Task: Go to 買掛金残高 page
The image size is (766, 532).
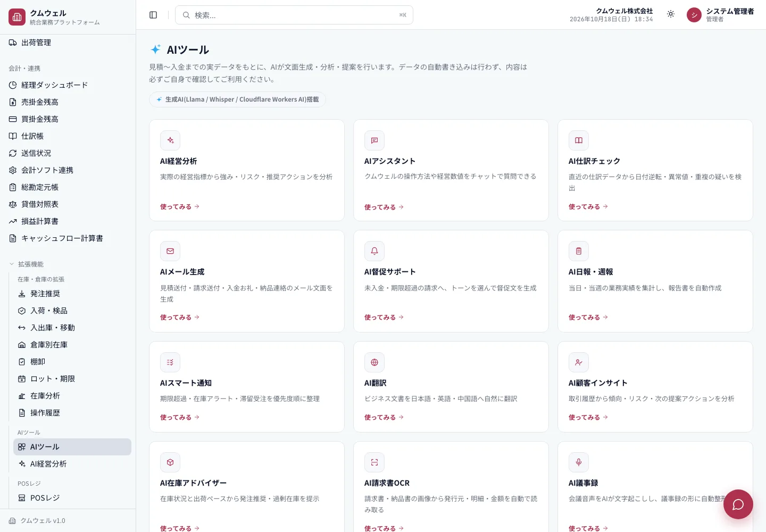Action: tap(68, 119)
